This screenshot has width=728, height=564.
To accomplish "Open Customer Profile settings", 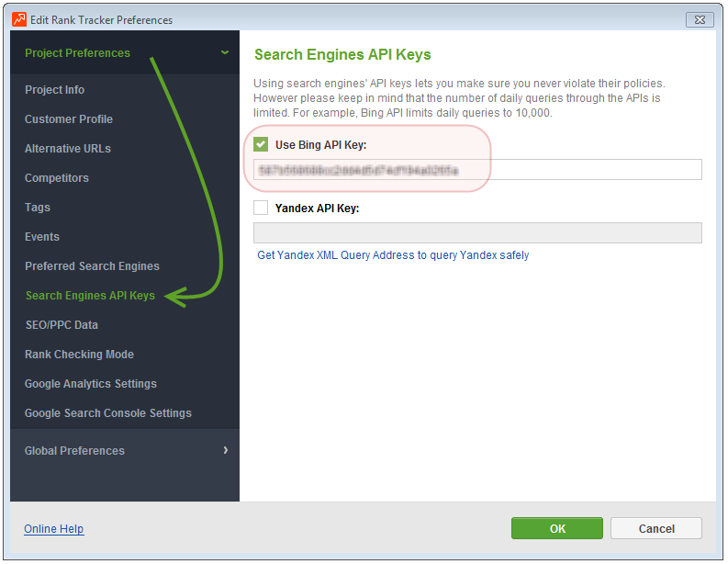I will point(69,118).
